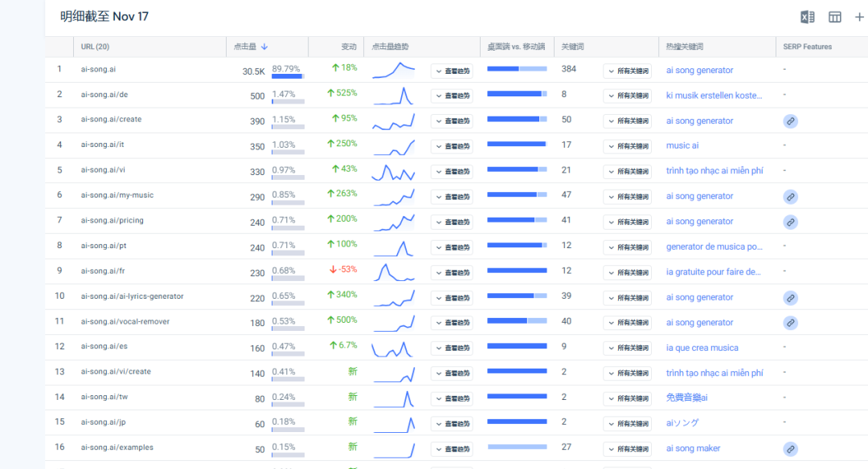
Task: Open keyword '免费音樂ai'
Action: tap(687, 398)
